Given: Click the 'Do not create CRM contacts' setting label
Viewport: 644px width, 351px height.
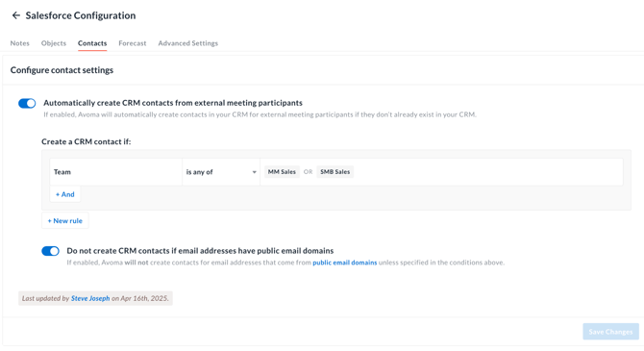Looking at the screenshot, I should click(200, 251).
